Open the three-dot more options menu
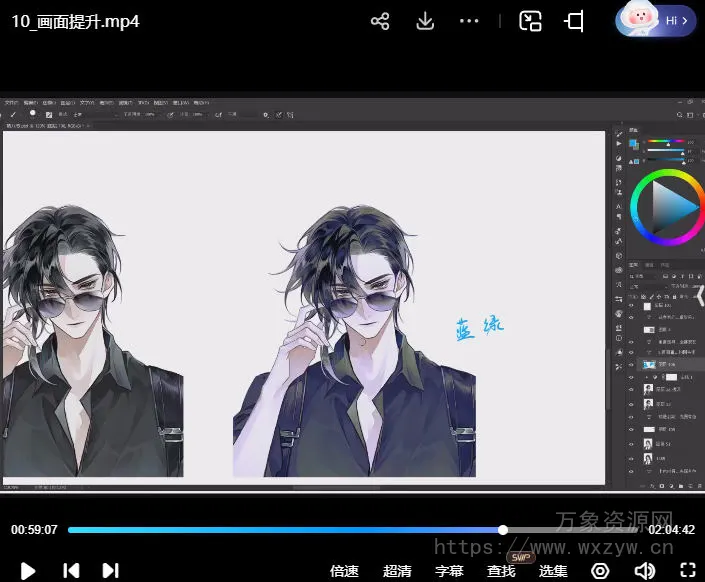 click(469, 21)
